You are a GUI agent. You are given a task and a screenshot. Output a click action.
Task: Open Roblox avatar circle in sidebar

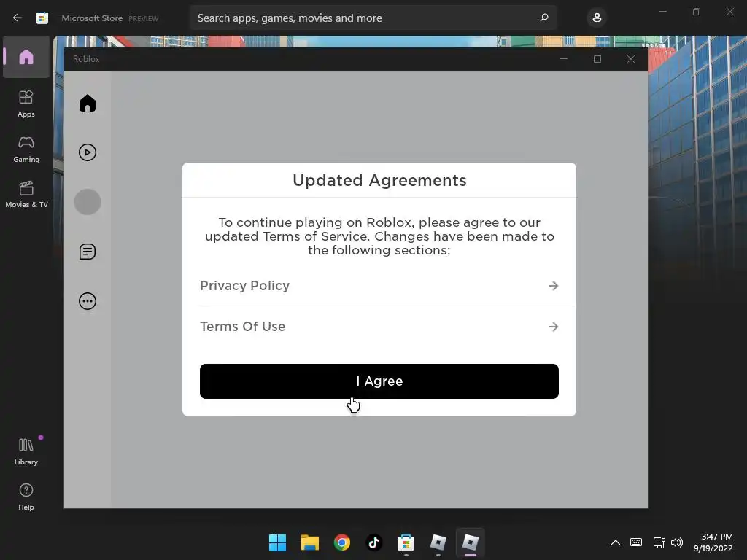(x=88, y=202)
